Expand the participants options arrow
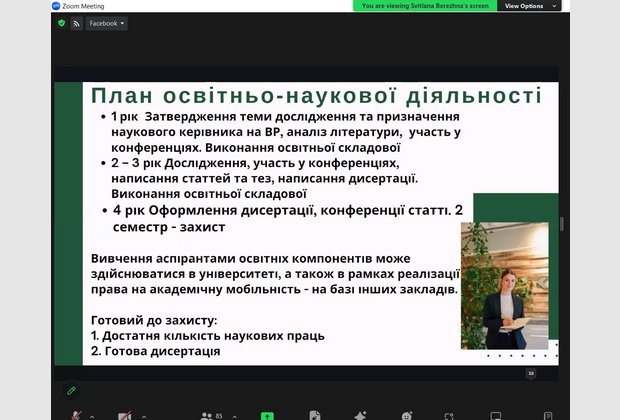The width and height of the screenshot is (620, 420). 232,415
